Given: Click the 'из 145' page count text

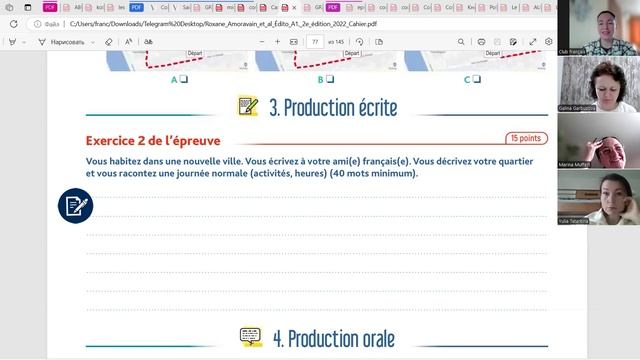Looking at the screenshot, I should coord(336,42).
